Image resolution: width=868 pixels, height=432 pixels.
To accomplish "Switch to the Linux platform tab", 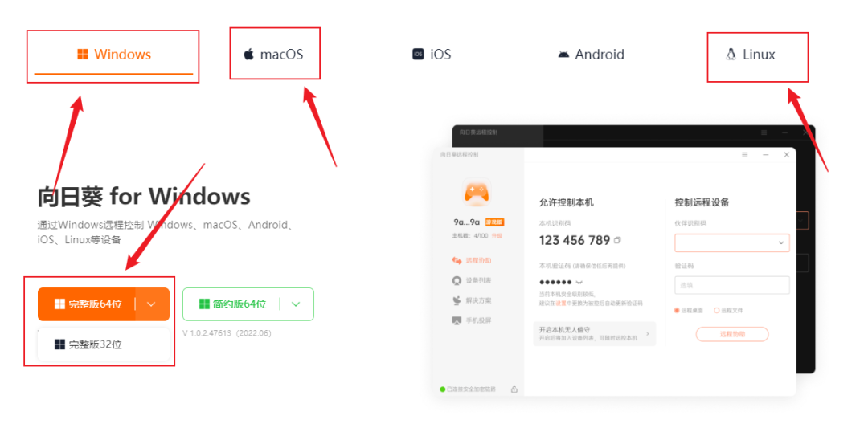I will tap(750, 55).
